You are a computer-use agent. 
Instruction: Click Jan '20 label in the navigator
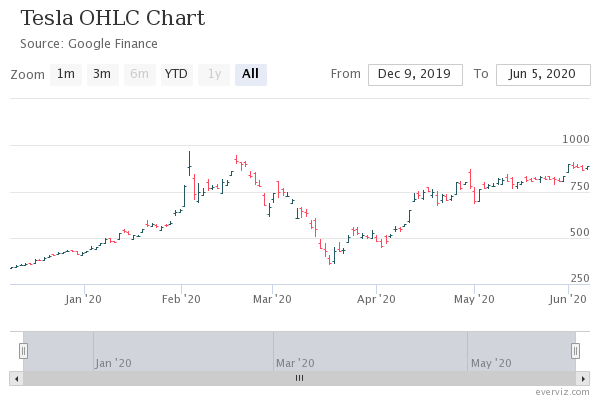113,363
